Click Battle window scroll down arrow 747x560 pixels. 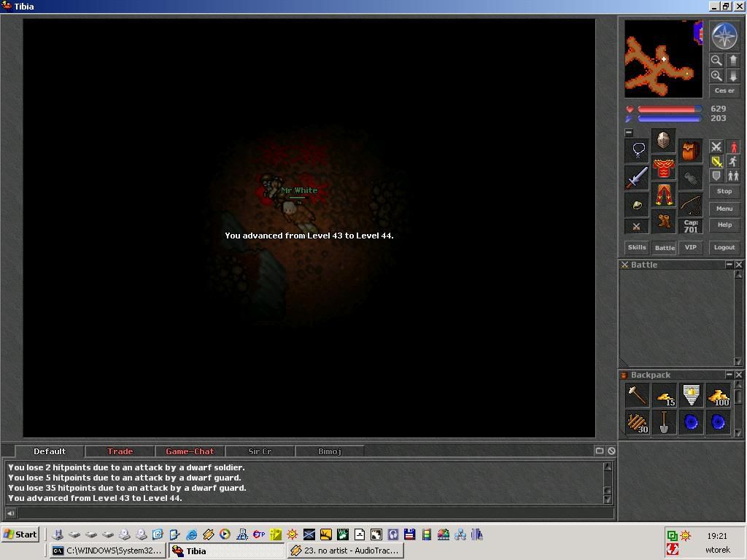point(738,362)
